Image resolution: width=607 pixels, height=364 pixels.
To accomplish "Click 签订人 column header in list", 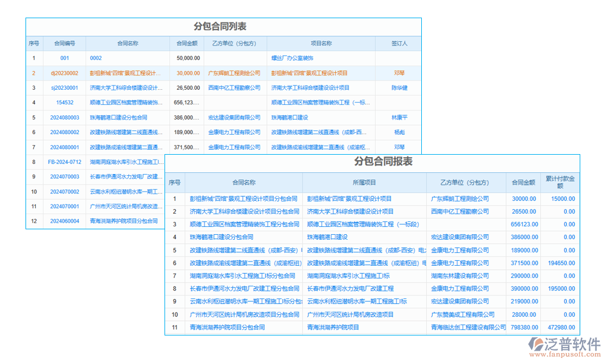I will [399, 44].
